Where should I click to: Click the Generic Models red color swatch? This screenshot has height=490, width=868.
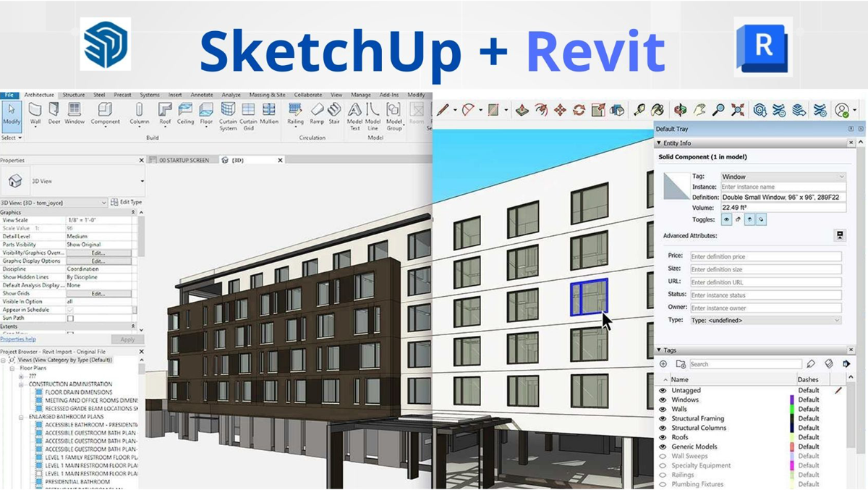point(793,447)
